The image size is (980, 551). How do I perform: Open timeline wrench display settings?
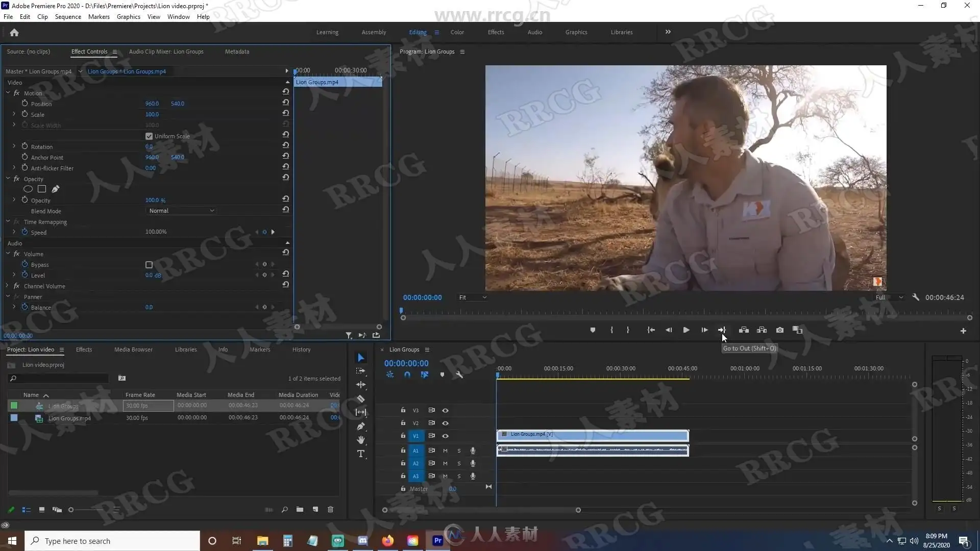459,374
